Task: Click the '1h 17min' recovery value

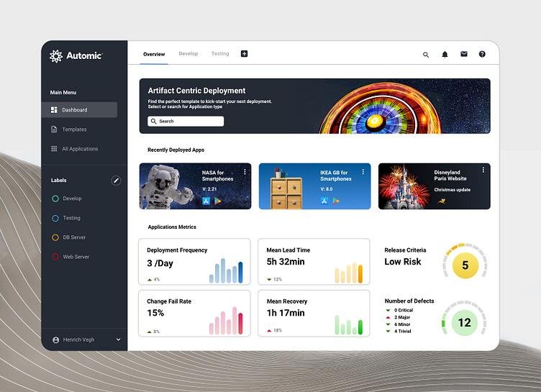Action: pos(286,313)
